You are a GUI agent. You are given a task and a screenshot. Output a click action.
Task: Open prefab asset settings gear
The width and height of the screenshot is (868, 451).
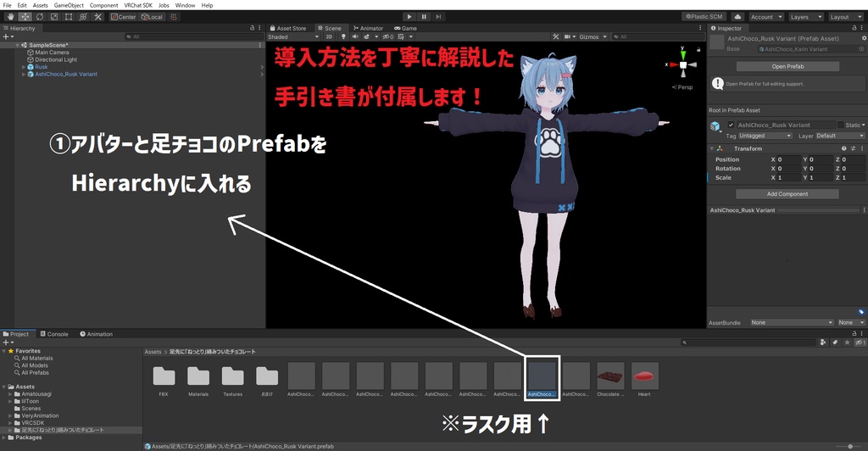tap(864, 38)
